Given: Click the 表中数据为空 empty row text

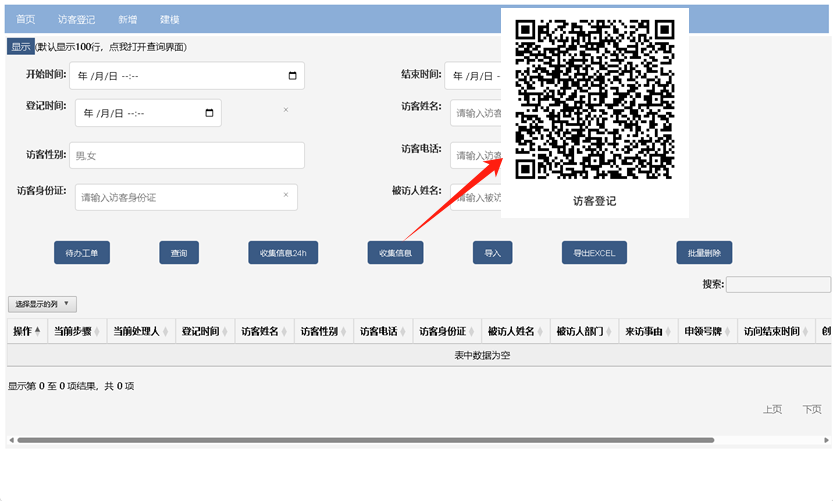Looking at the screenshot, I should [x=482, y=355].
